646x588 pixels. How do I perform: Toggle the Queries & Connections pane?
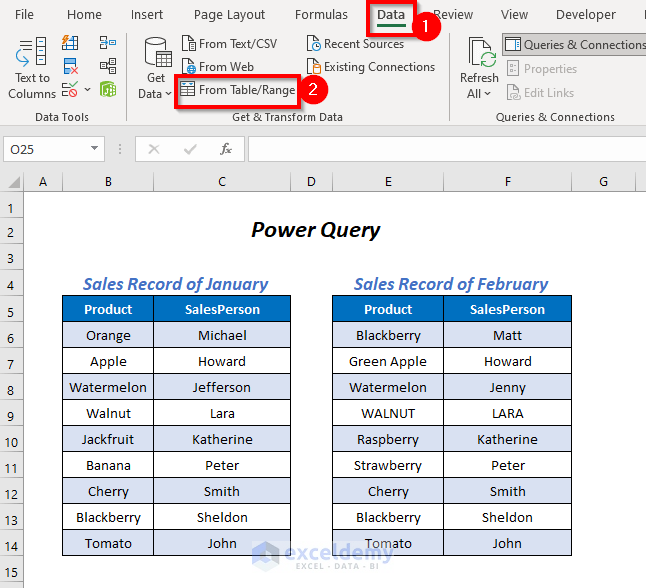click(573, 45)
